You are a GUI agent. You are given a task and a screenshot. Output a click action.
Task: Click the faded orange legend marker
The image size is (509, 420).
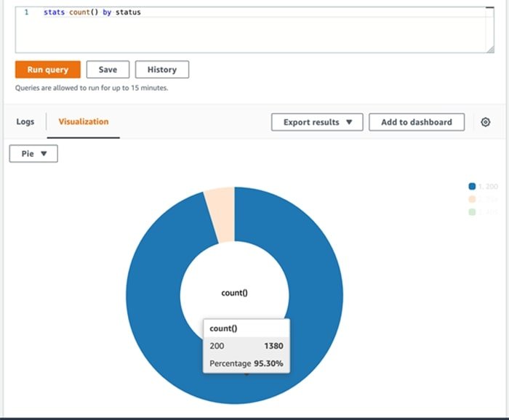pyautogui.click(x=472, y=199)
